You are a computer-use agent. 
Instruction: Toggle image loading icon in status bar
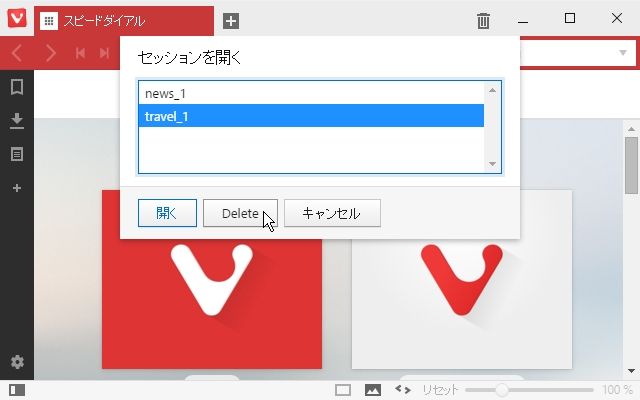(x=373, y=390)
